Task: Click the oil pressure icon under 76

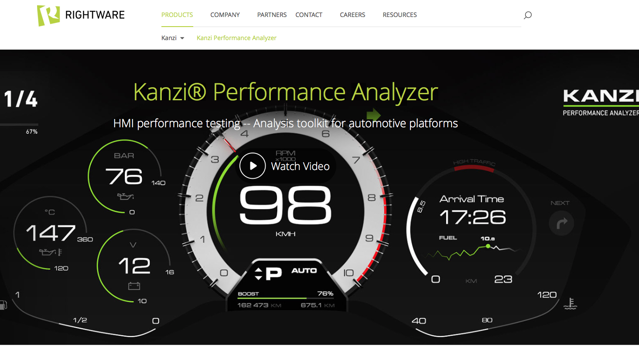Action: [x=125, y=197]
